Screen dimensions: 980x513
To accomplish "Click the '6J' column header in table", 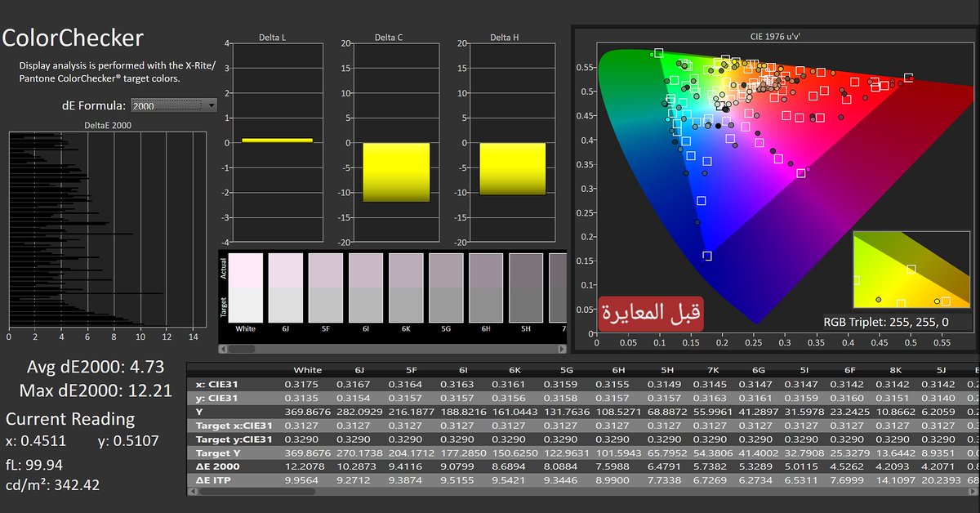I will [x=359, y=369].
